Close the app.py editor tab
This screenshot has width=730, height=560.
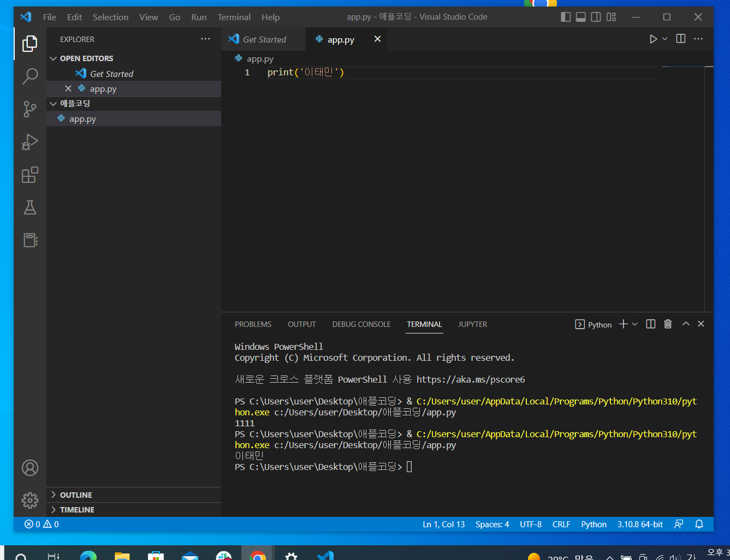(x=377, y=39)
